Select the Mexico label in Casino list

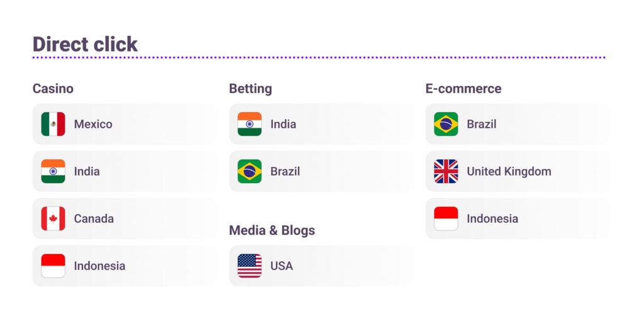click(93, 124)
